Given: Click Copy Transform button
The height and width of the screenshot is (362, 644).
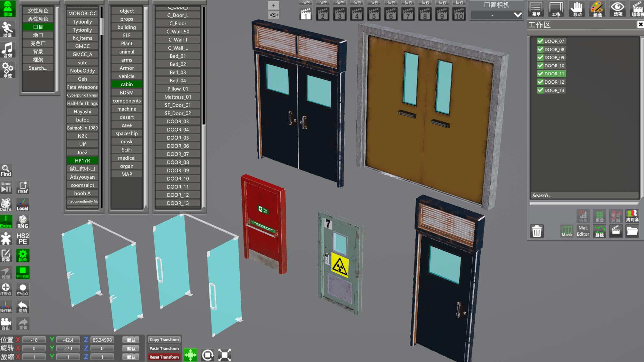Looking at the screenshot, I should [164, 340].
